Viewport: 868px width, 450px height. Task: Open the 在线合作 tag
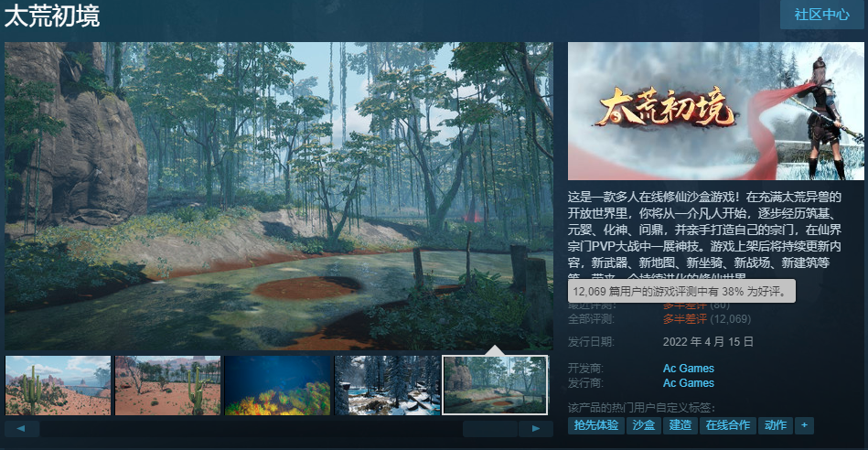click(x=728, y=425)
